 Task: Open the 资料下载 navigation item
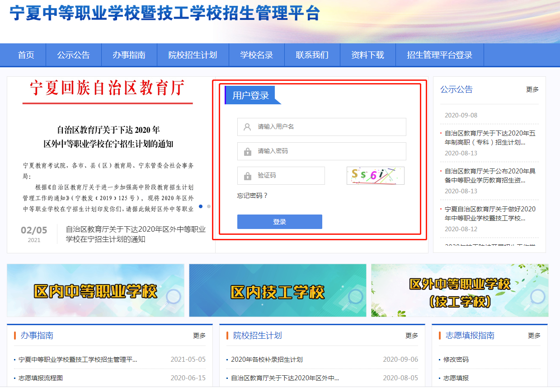(368, 55)
